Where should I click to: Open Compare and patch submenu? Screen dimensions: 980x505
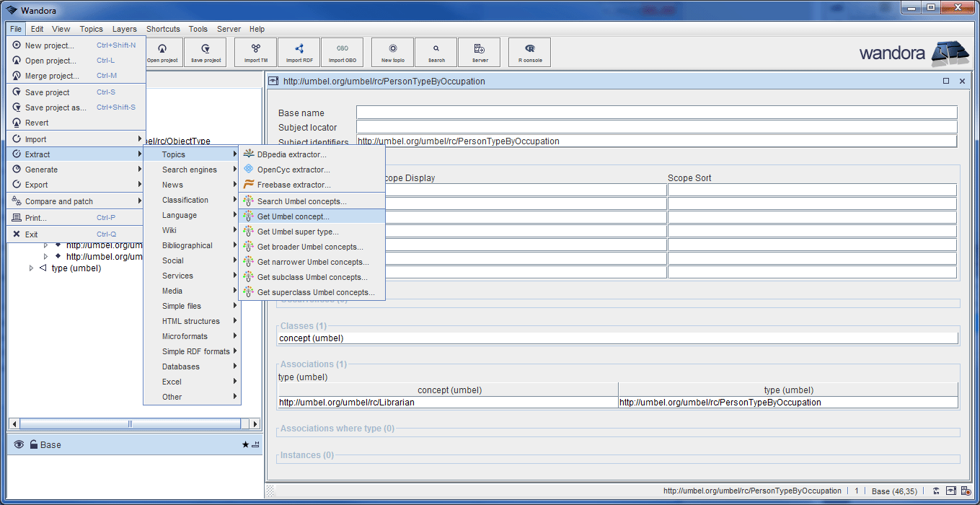pyautogui.click(x=76, y=201)
